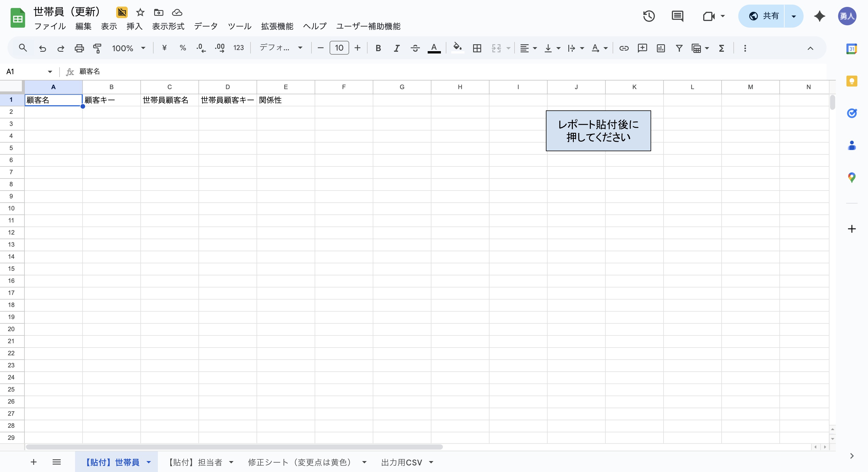The height and width of the screenshot is (472, 868).
Task: Open the 出力用CSV sheet tab menu
Action: pos(431,462)
